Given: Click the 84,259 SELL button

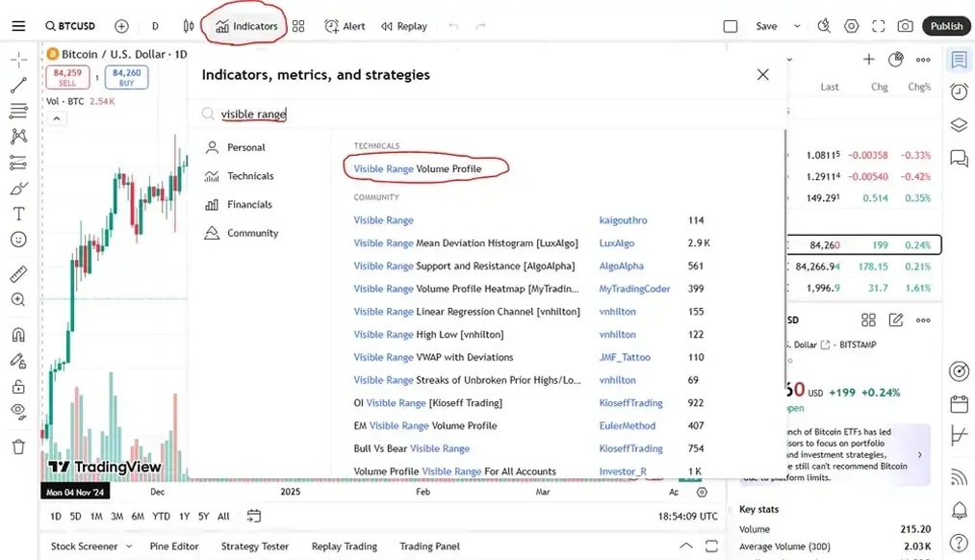Looking at the screenshot, I should (x=67, y=77).
